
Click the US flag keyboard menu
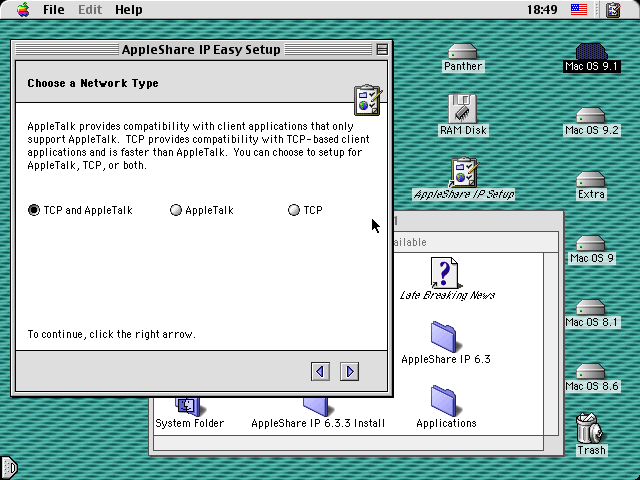tap(579, 9)
